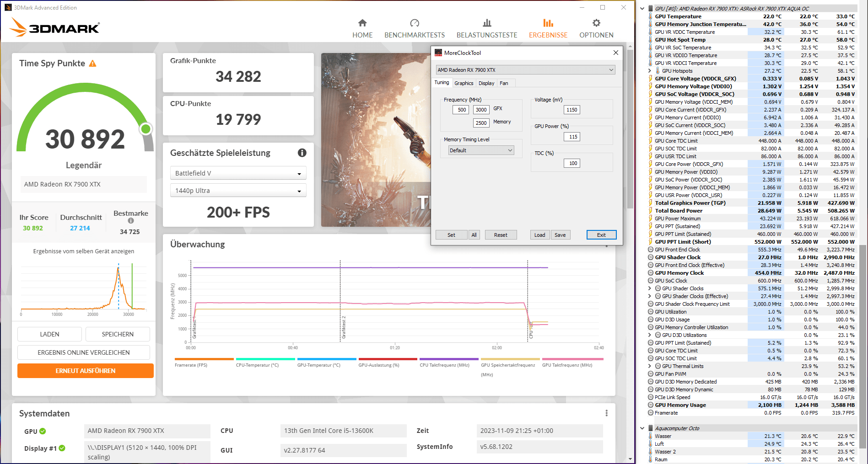The image size is (868, 464).
Task: Open the Systemdaten three-dot menu
Action: pyautogui.click(x=607, y=413)
